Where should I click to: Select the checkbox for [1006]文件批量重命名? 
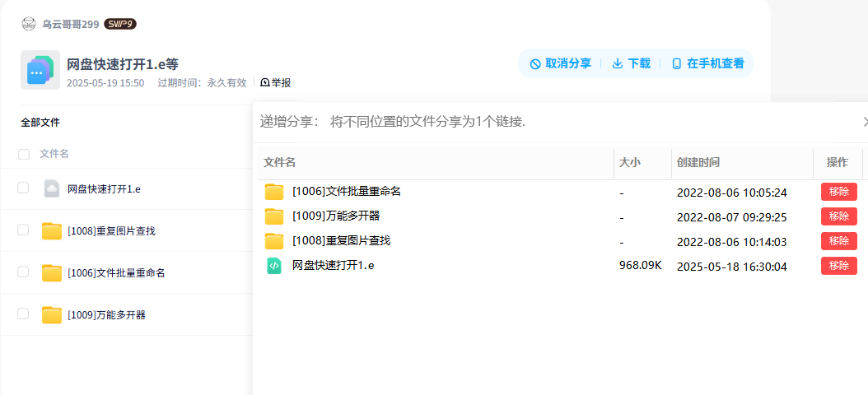[23, 272]
